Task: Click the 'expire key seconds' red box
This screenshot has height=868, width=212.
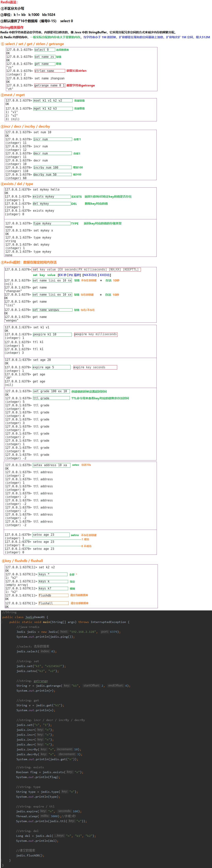Action: coord(95,367)
